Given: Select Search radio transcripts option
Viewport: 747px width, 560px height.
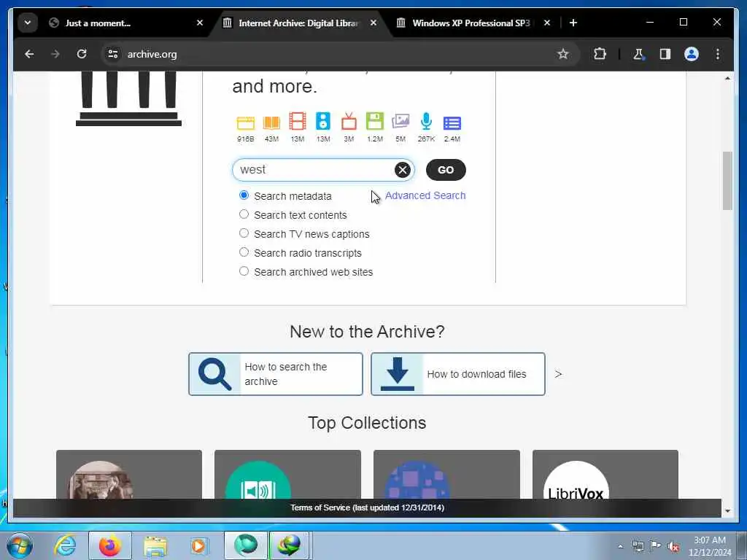Looking at the screenshot, I should click(x=244, y=252).
